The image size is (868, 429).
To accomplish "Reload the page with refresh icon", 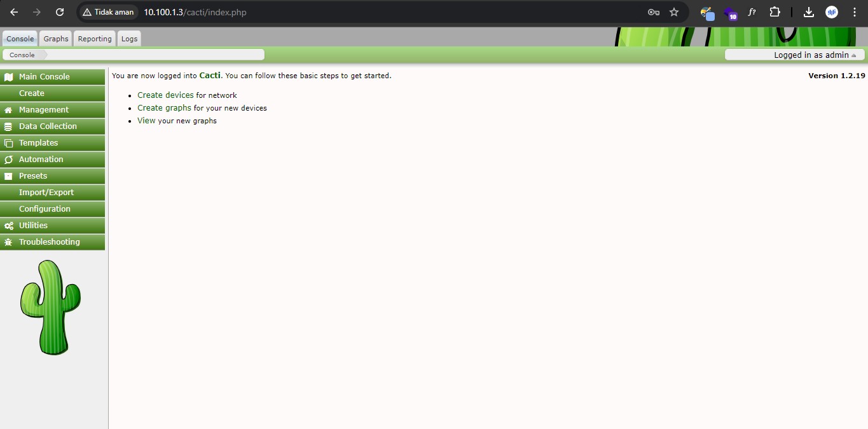I will coord(60,12).
